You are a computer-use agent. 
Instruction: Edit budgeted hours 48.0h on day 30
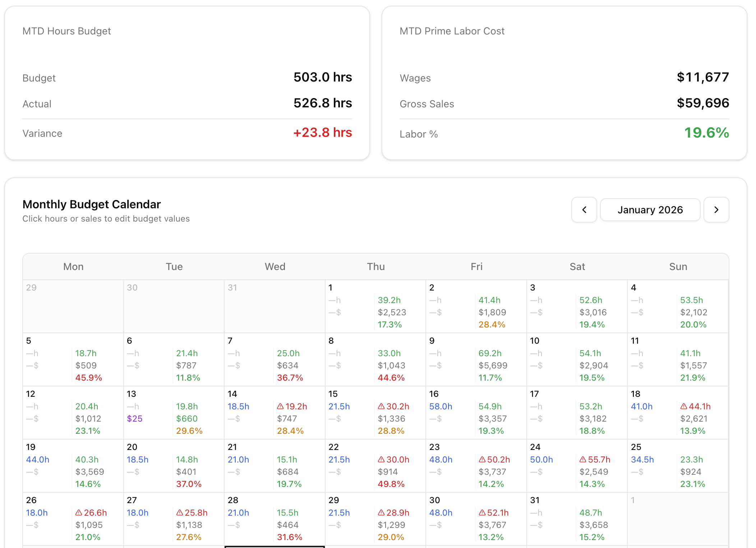click(441, 512)
